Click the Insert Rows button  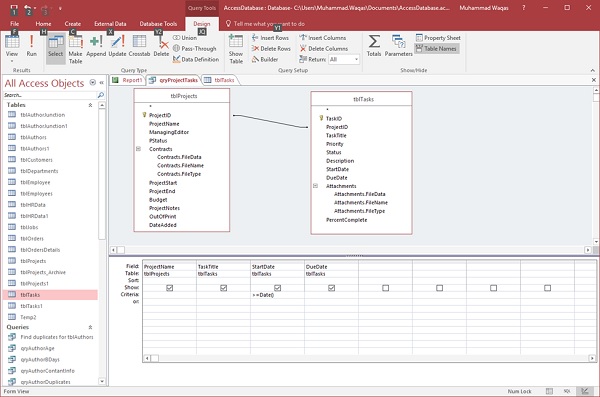(x=270, y=38)
